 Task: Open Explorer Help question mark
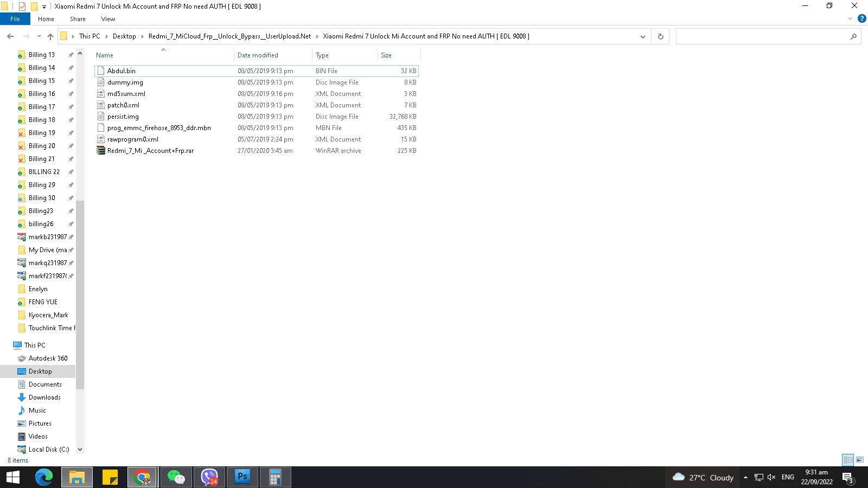[861, 18]
